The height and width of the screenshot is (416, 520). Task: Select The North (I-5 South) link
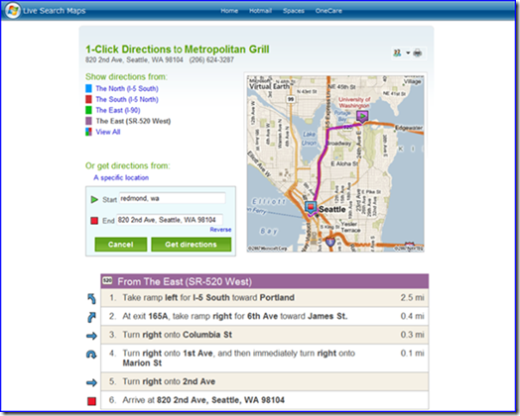pos(127,88)
